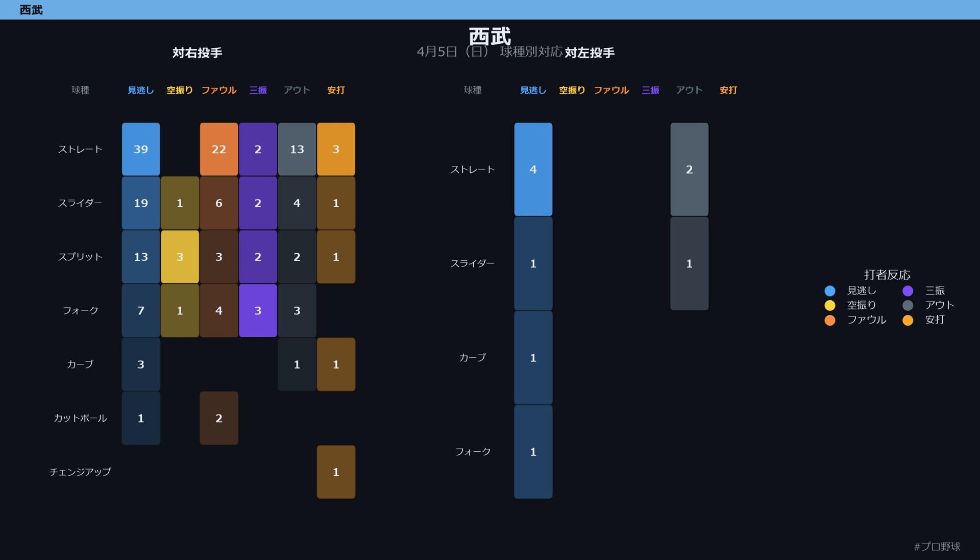The width and height of the screenshot is (980, 560).
Task: Click フォーク row label in 対左投手 panel
Action: point(473,452)
